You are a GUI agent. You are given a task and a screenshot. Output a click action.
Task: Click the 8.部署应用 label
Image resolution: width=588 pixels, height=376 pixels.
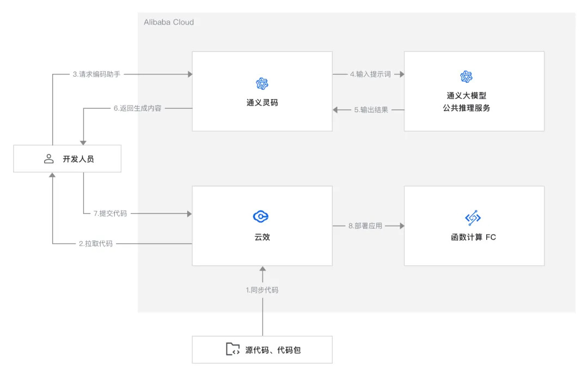[x=365, y=225]
